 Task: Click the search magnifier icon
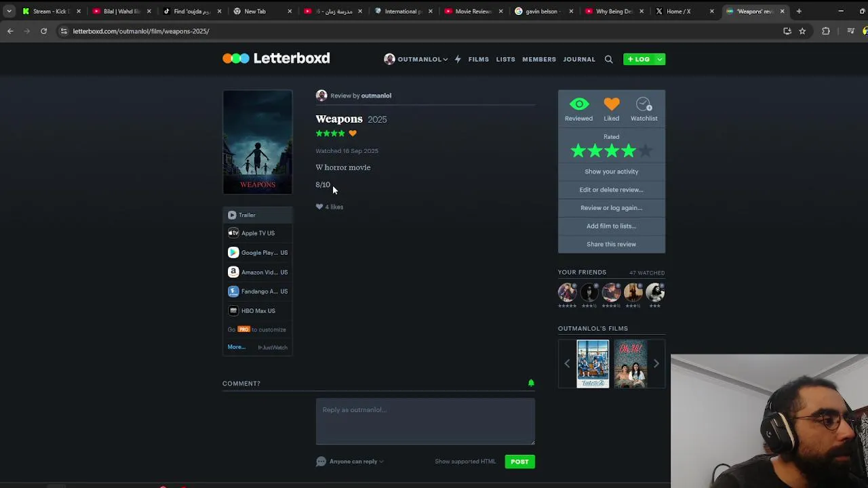(x=608, y=59)
